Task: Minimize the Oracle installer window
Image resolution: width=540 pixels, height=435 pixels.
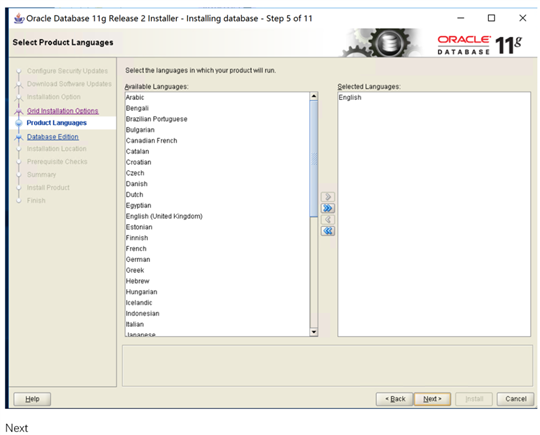Action: pyautogui.click(x=460, y=18)
